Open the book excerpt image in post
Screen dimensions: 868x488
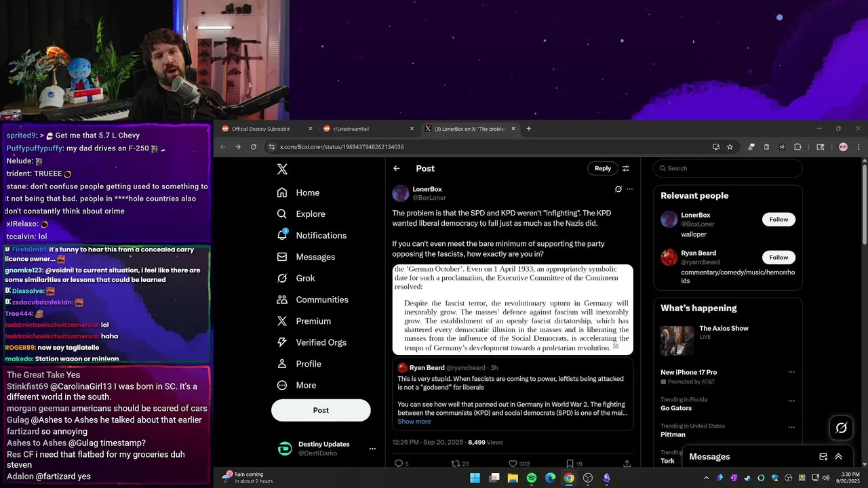click(513, 310)
